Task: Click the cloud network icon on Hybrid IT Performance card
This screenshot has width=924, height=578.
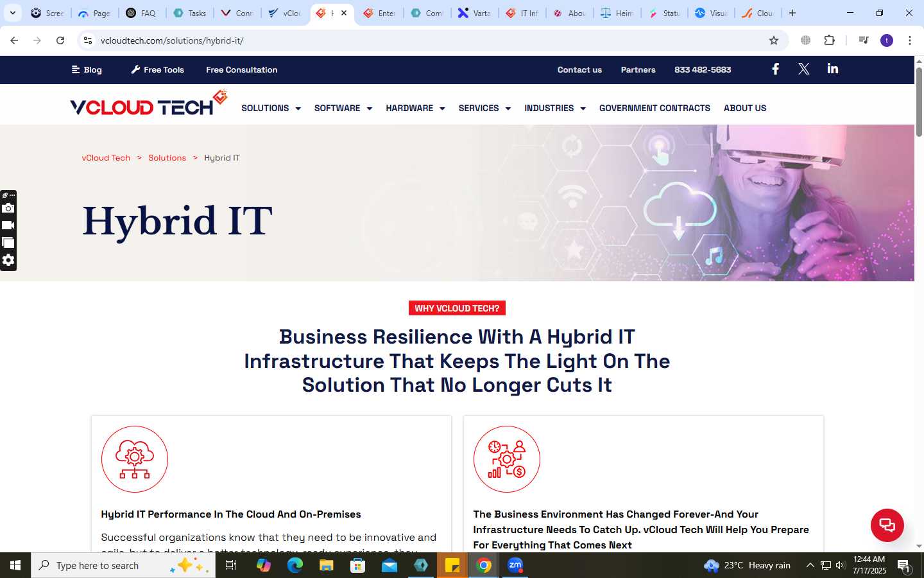Action: coord(135,459)
